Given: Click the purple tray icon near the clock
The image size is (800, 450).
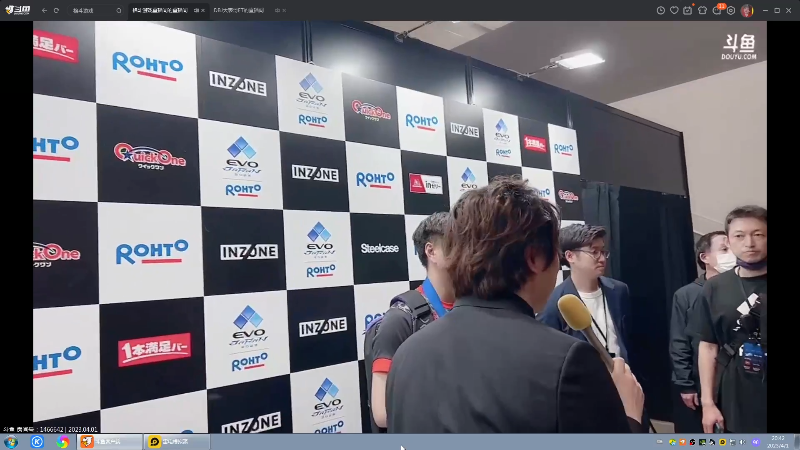Looking at the screenshot, I should pos(756,442).
